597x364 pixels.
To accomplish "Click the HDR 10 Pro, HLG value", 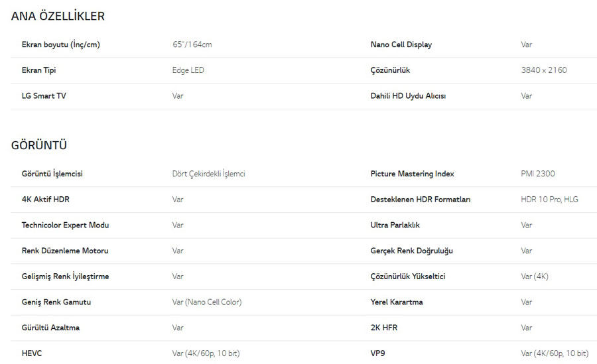I will coord(549,199).
